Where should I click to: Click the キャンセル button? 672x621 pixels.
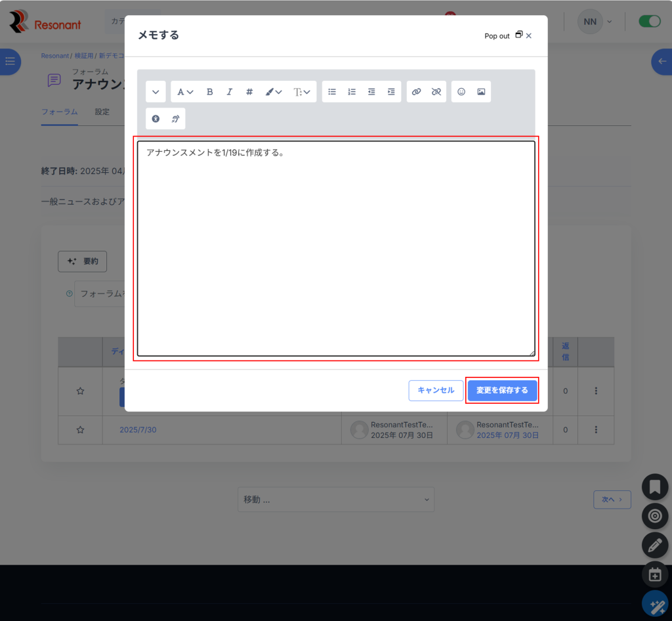coord(436,391)
